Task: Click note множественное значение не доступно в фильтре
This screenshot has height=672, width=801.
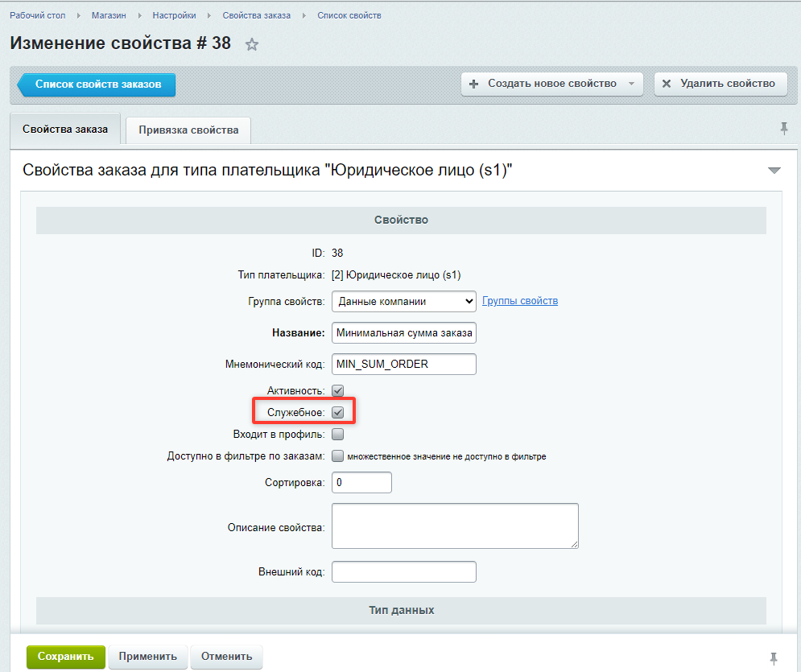Action: 447,456
